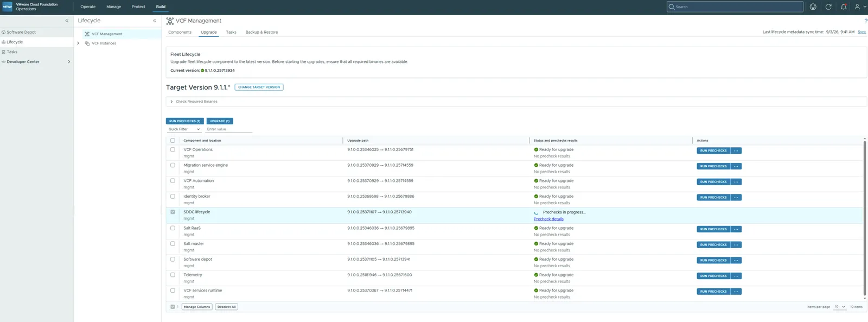
Task: Open the notifications bell icon
Action: [844, 7]
